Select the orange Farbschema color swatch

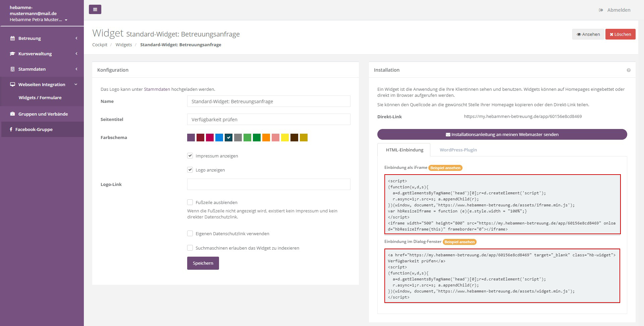266,137
